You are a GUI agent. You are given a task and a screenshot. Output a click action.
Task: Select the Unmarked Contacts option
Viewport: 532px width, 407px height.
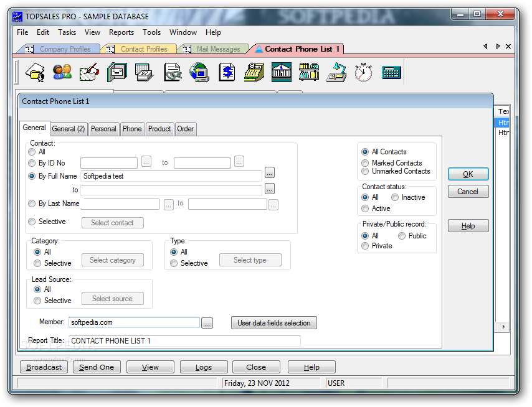coord(365,171)
